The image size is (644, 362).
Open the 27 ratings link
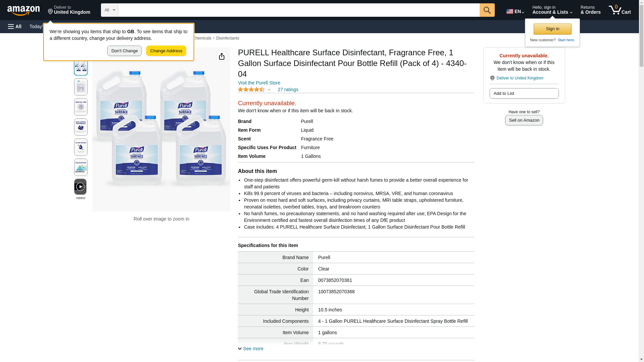(x=288, y=89)
